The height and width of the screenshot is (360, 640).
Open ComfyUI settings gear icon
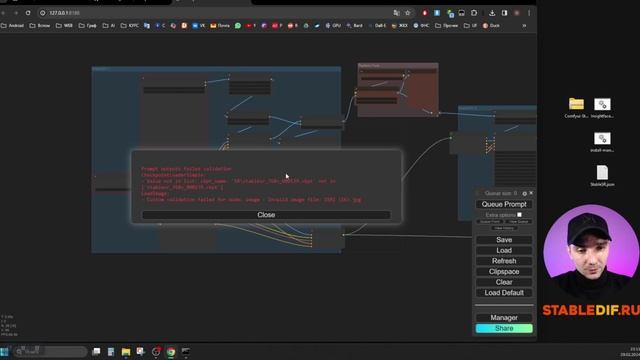coord(524,193)
